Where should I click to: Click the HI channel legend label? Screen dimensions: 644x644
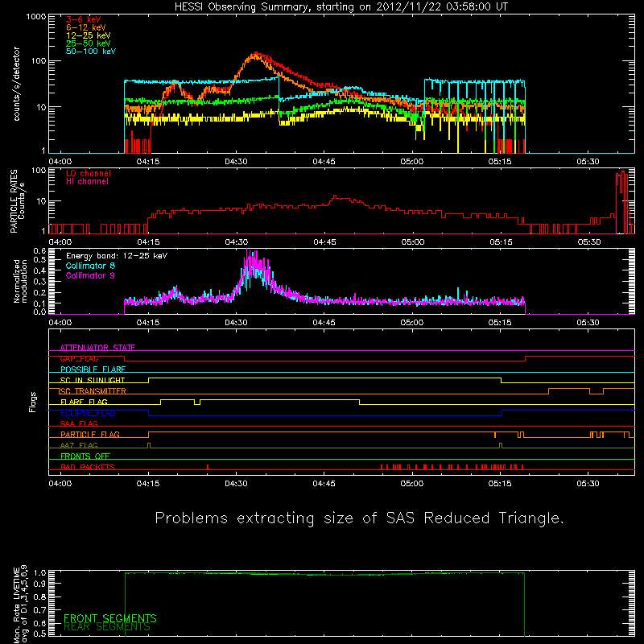pos(87,182)
